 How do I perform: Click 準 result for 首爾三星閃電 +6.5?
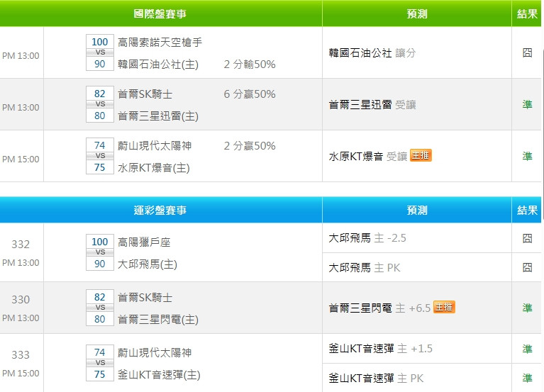tap(527, 308)
